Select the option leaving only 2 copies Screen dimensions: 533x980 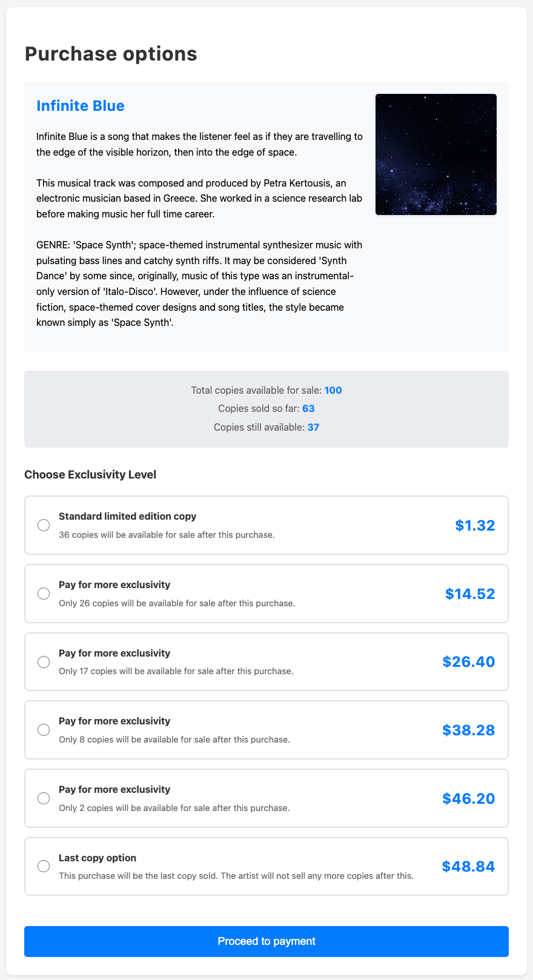pos(44,798)
